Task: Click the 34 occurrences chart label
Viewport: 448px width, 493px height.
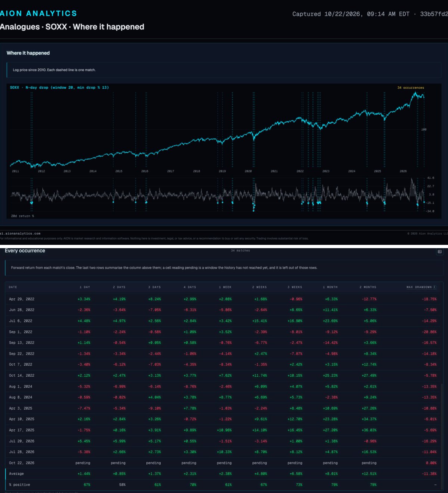Action: [x=411, y=88]
